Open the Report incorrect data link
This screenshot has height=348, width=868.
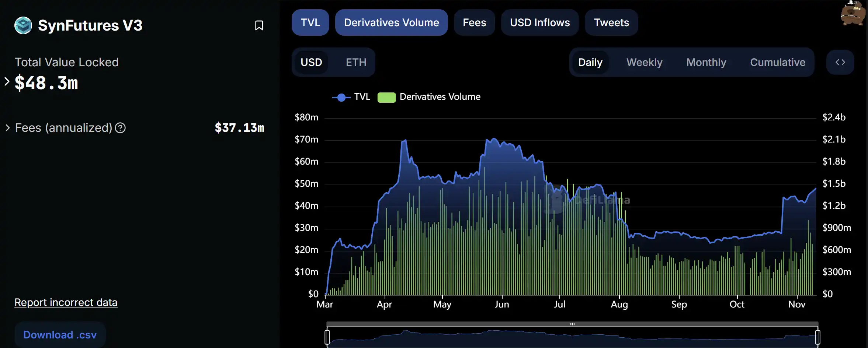[66, 302]
